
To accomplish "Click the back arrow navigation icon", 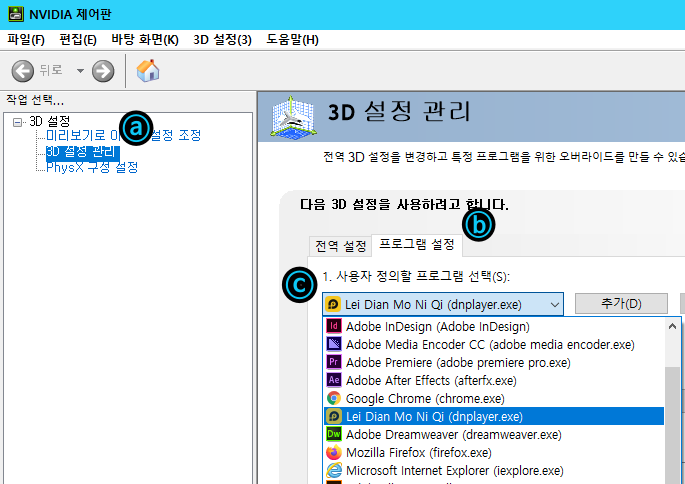I will tap(22, 71).
